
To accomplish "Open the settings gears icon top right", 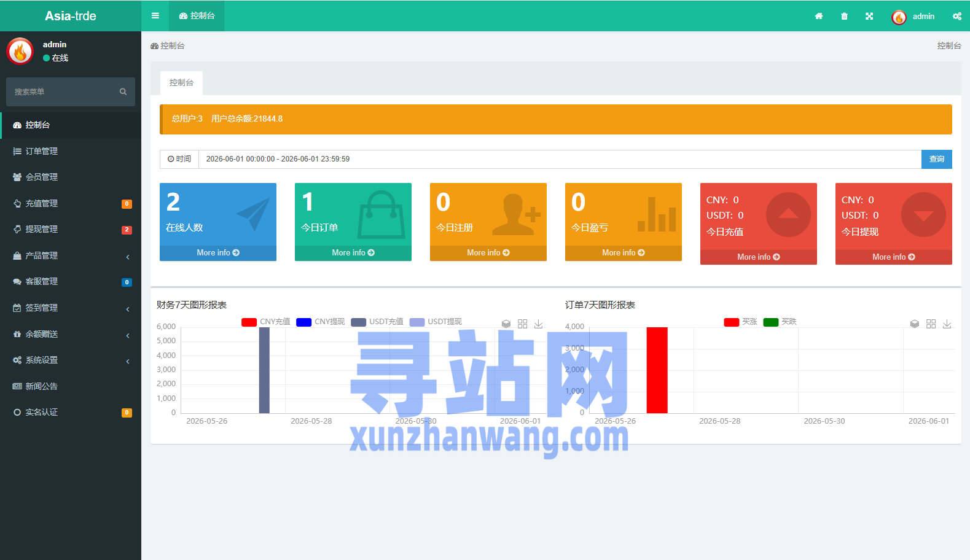I will [957, 17].
